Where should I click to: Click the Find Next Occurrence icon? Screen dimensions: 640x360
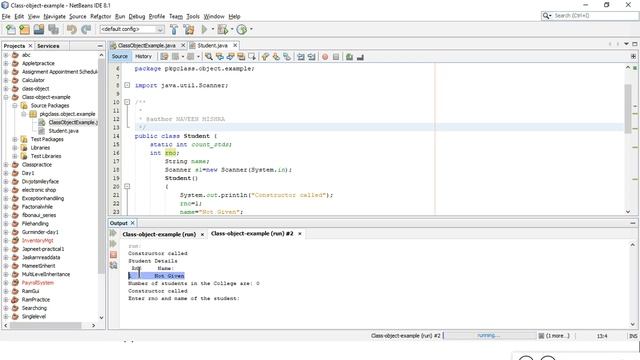(230, 57)
